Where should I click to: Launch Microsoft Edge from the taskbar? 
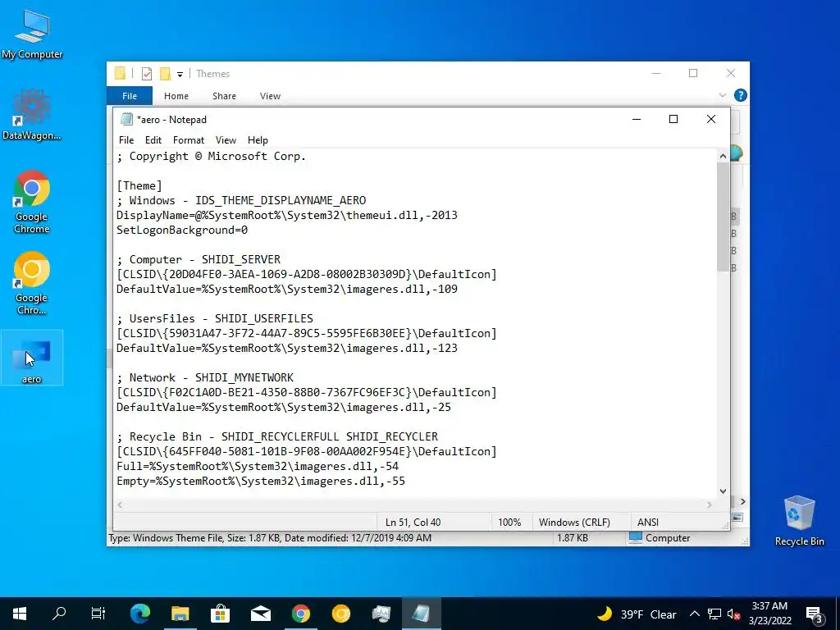pos(139,614)
